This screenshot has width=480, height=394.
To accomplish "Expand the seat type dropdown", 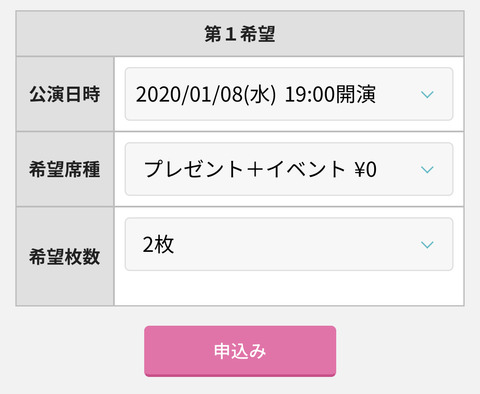I will coord(289,169).
